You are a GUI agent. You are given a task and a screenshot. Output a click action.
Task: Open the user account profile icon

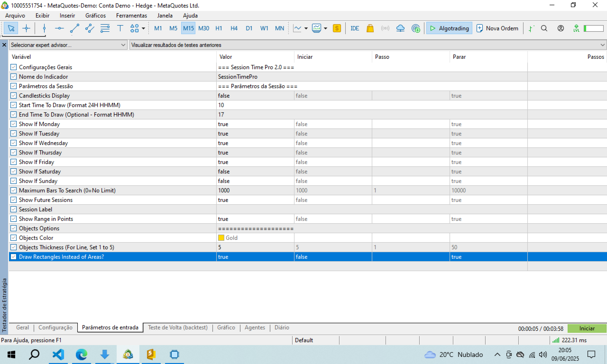[561, 28]
